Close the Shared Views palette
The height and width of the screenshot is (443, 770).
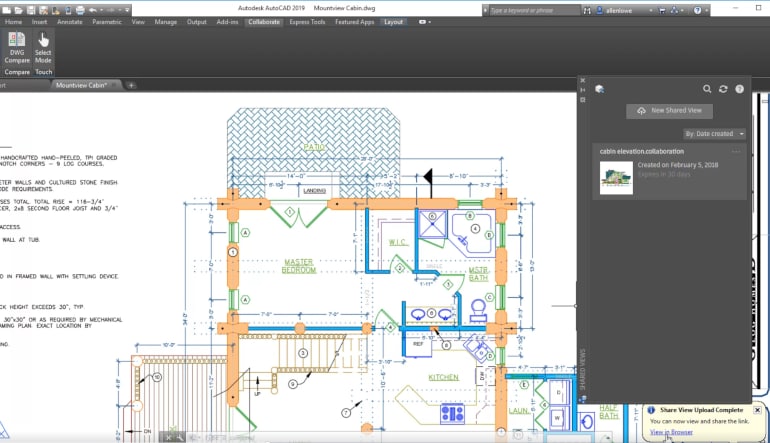(582, 80)
